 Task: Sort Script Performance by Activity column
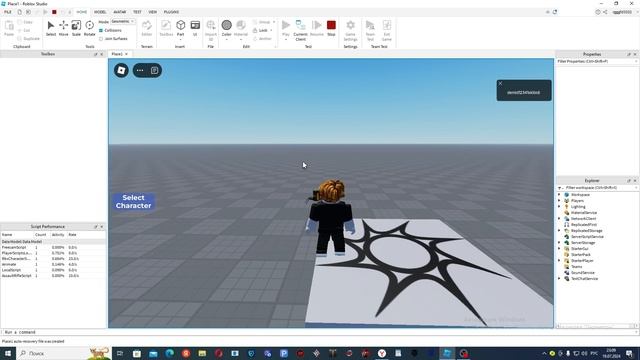pyautogui.click(x=58, y=235)
